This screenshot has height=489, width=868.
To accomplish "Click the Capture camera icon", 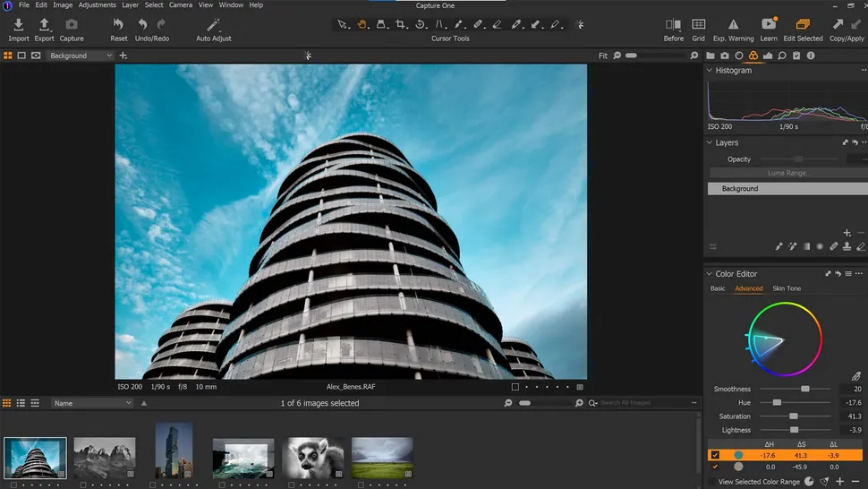I will [x=72, y=24].
